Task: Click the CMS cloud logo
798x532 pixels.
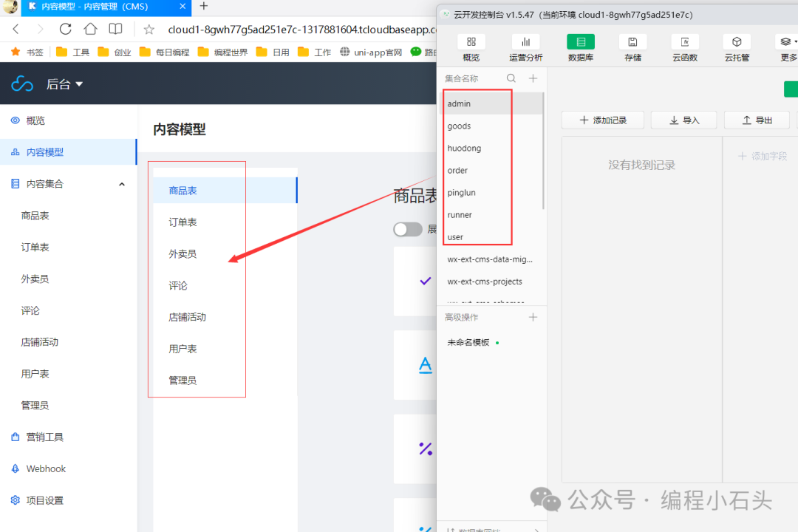Action: [22, 83]
